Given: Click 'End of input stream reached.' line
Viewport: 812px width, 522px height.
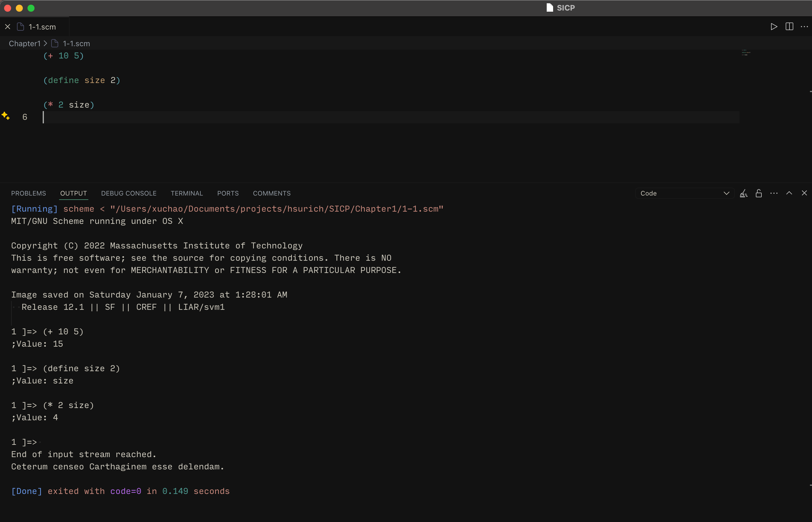Looking at the screenshot, I should point(84,454).
